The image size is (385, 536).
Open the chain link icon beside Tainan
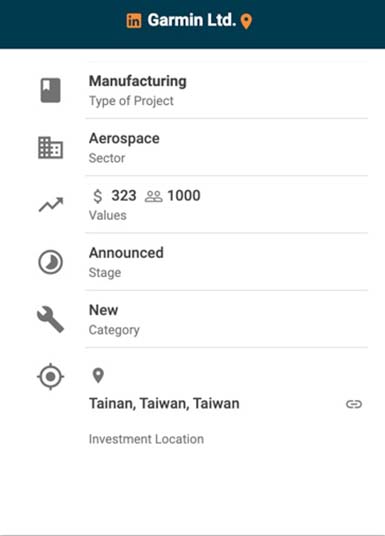click(354, 404)
